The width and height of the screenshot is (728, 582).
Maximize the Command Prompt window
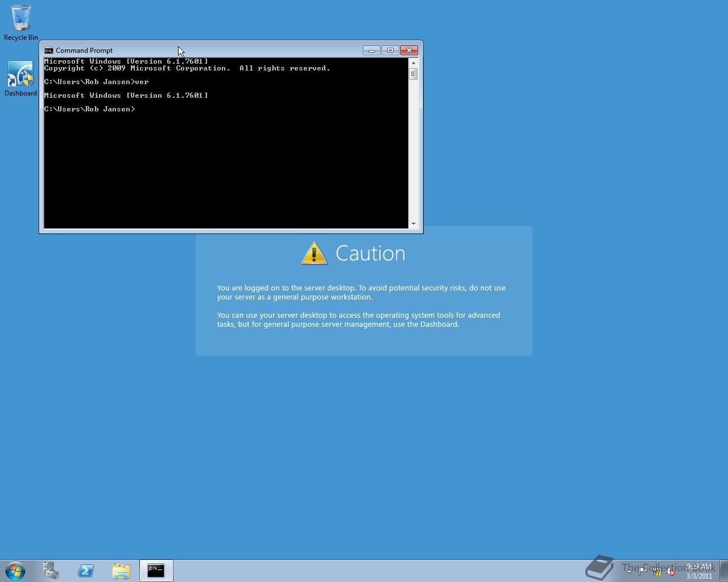(x=390, y=51)
